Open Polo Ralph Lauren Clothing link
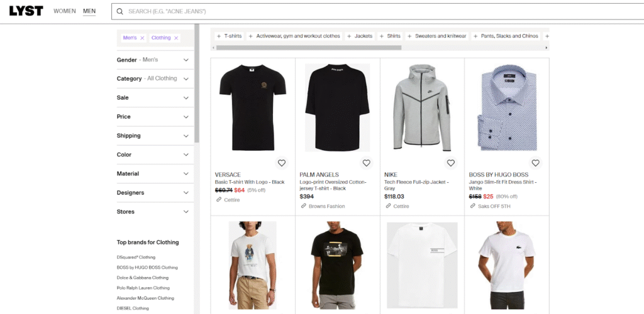Viewport: 644px width, 314px height. (x=143, y=288)
